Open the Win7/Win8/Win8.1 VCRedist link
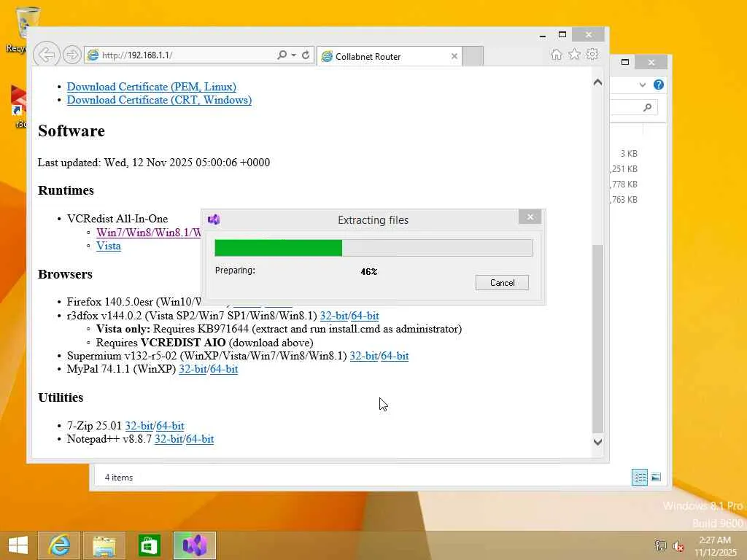This screenshot has width=747, height=560. 149,233
